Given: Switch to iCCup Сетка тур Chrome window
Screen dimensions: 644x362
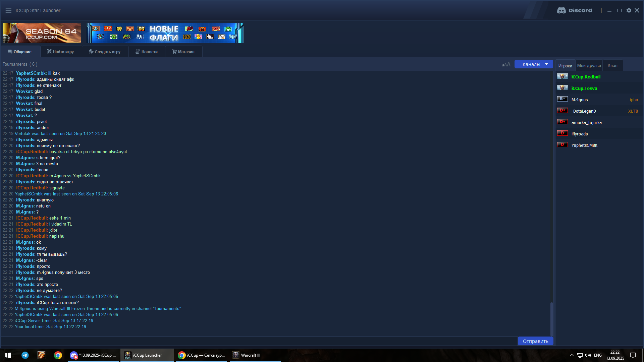Looking at the screenshot, I should click(x=201, y=355).
